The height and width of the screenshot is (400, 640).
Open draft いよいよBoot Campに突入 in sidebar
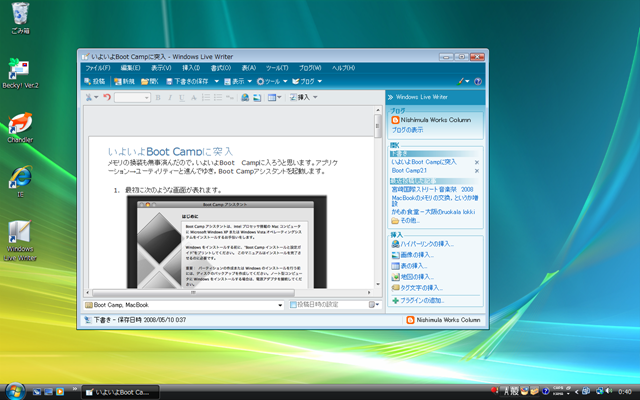coord(424,162)
